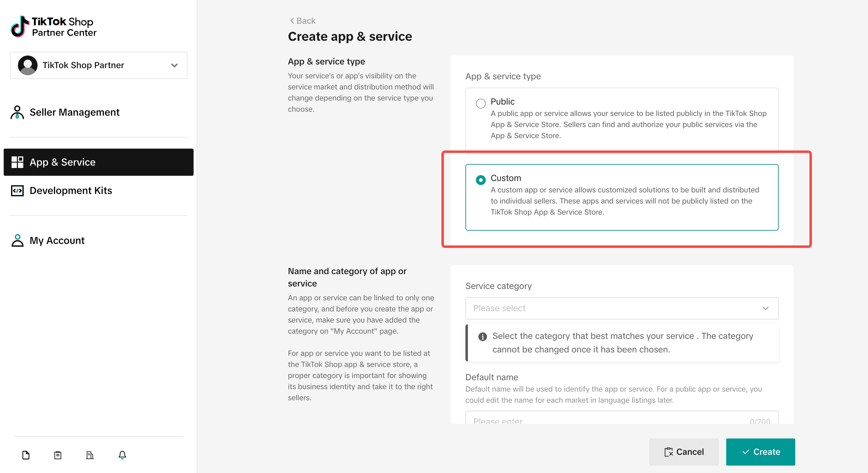Click the partner profile avatar
This screenshot has height=473, width=868.
tap(28, 65)
